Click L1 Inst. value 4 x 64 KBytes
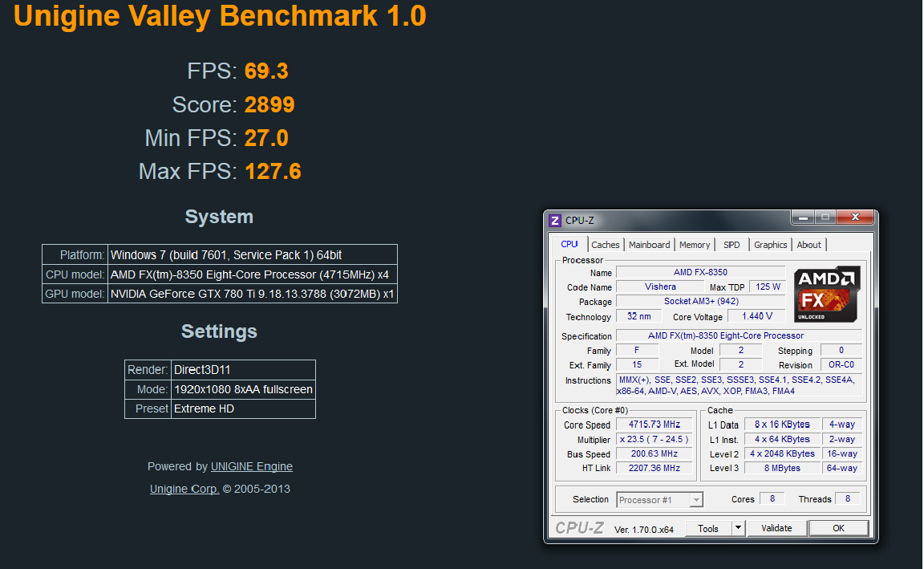 coord(783,439)
